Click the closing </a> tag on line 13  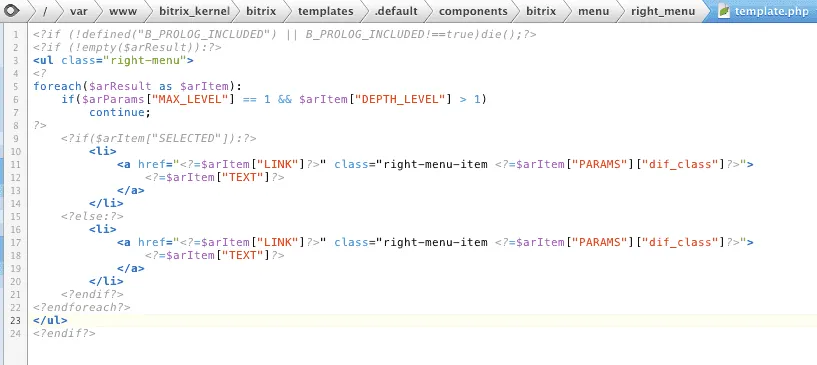tap(131, 191)
